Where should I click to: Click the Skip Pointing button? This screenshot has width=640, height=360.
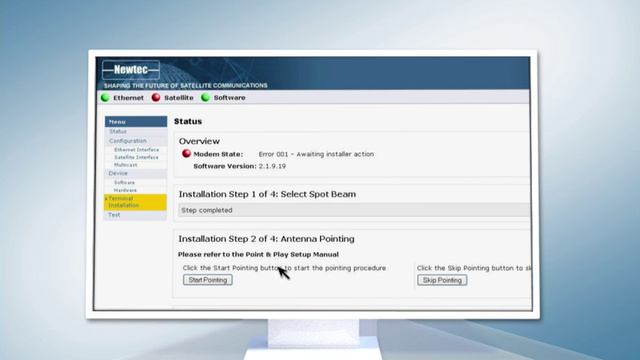click(442, 280)
